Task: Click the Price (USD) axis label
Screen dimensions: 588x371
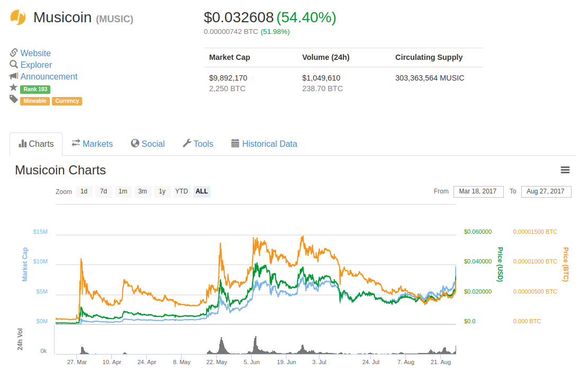Action: point(500,264)
